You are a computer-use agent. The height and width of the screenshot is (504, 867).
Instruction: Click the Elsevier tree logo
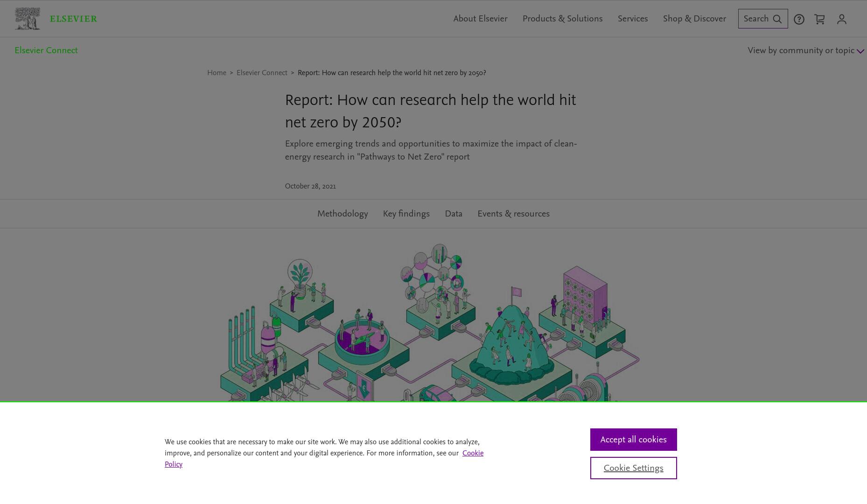27,19
